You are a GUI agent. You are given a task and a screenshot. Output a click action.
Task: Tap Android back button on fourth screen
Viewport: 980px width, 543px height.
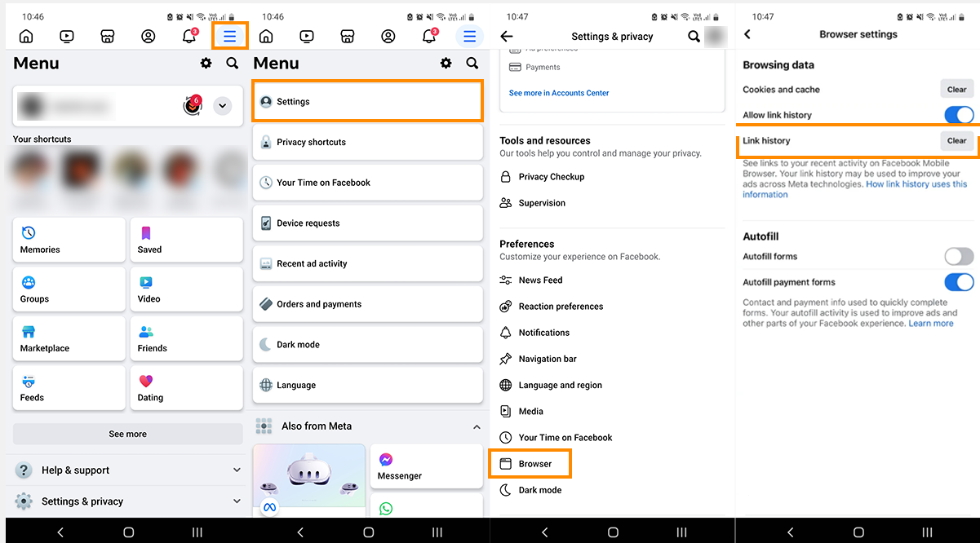coord(790,532)
